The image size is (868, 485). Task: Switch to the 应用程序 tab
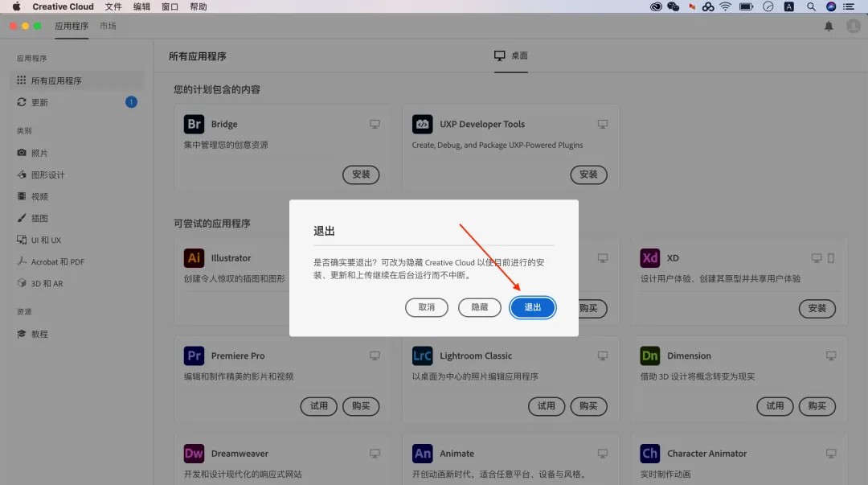pyautogui.click(x=72, y=26)
